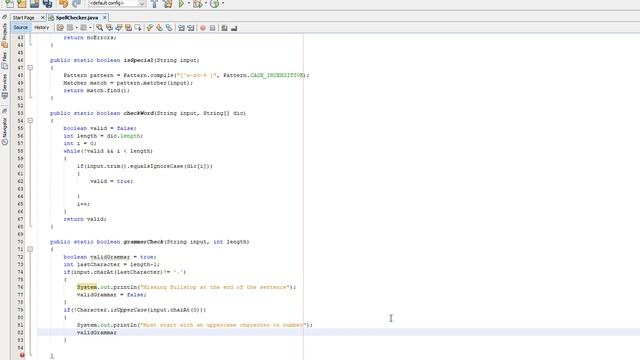Collapse the isSpecial method fold at line 47
The width and height of the screenshot is (640, 360).
[x=30, y=68]
